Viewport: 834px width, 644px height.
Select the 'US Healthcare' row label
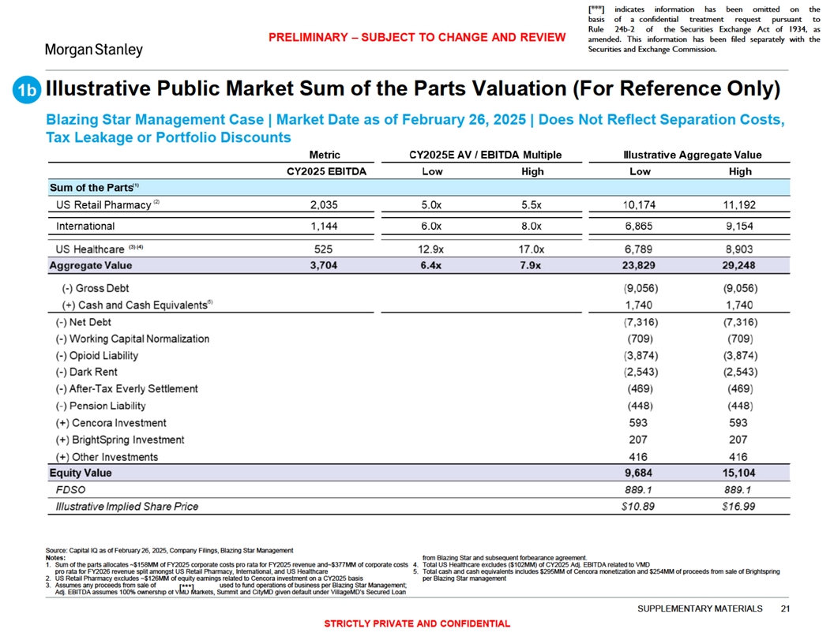pos(100,249)
